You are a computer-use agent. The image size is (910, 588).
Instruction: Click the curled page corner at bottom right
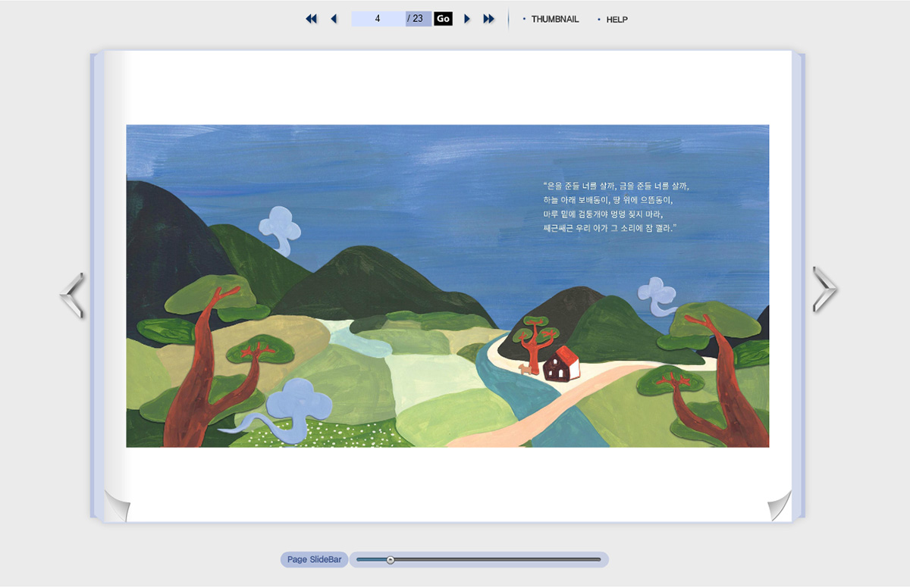point(779,506)
